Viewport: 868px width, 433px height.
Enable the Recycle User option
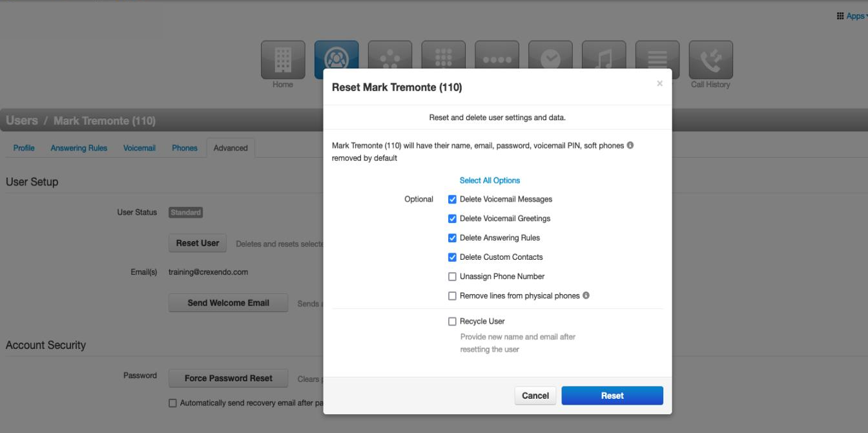click(452, 321)
